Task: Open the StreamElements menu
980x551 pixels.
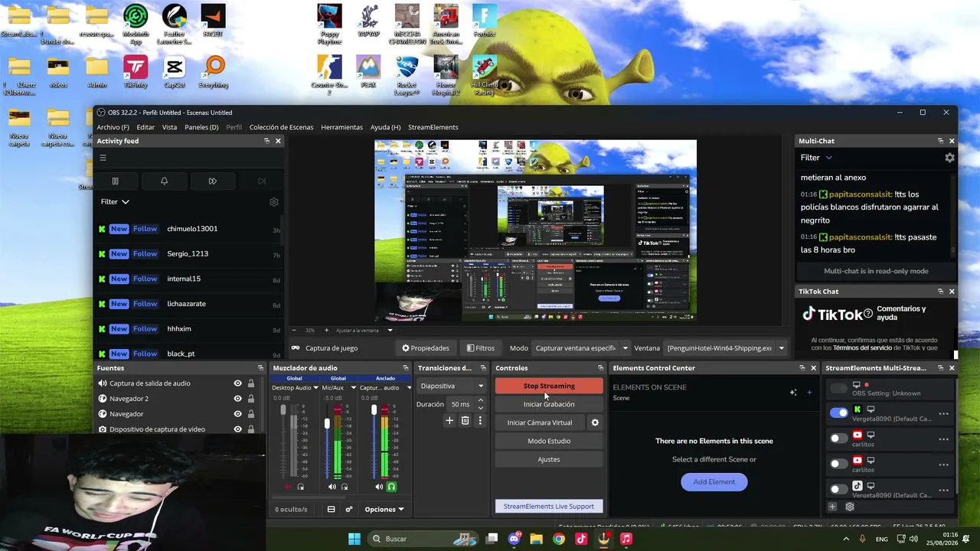Action: (433, 127)
